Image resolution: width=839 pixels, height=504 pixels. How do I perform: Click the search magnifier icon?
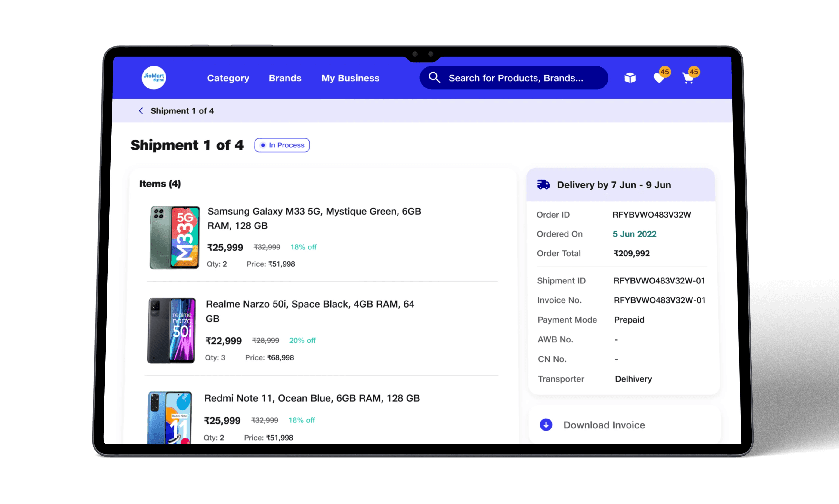(x=434, y=78)
